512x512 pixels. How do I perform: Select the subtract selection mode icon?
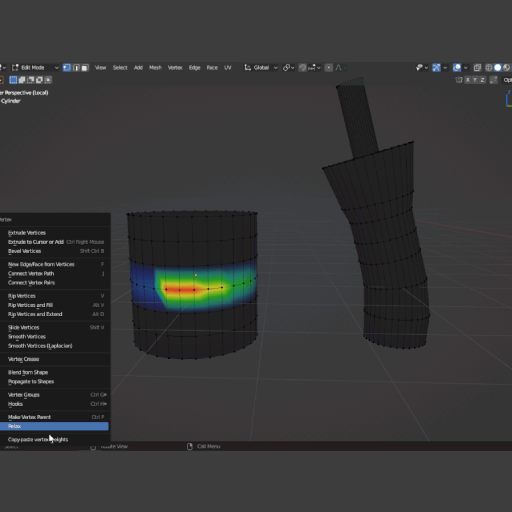pos(31,80)
